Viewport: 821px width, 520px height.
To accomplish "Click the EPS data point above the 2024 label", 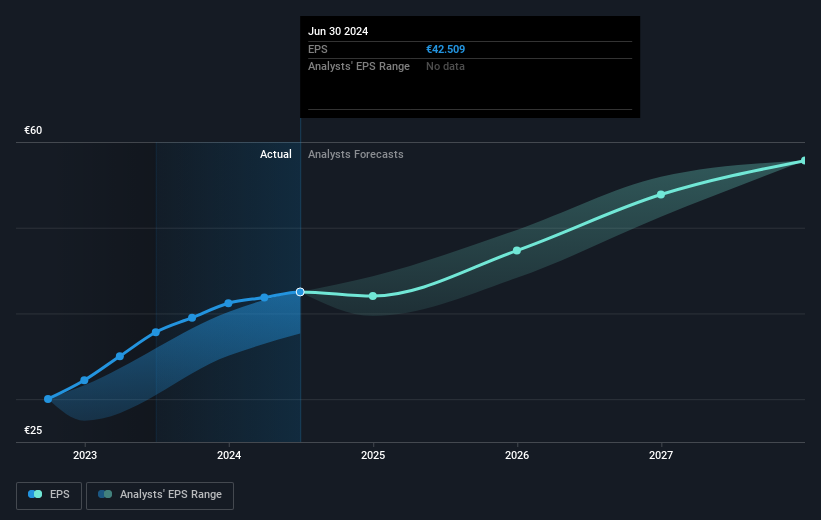I will (x=228, y=303).
